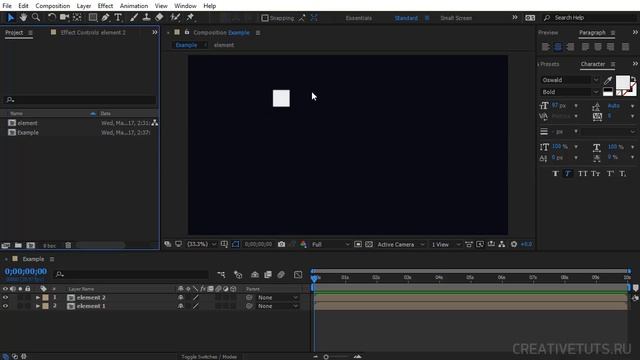Open the Oswald font family dropdown
This screenshot has width=640, height=360.
570,80
